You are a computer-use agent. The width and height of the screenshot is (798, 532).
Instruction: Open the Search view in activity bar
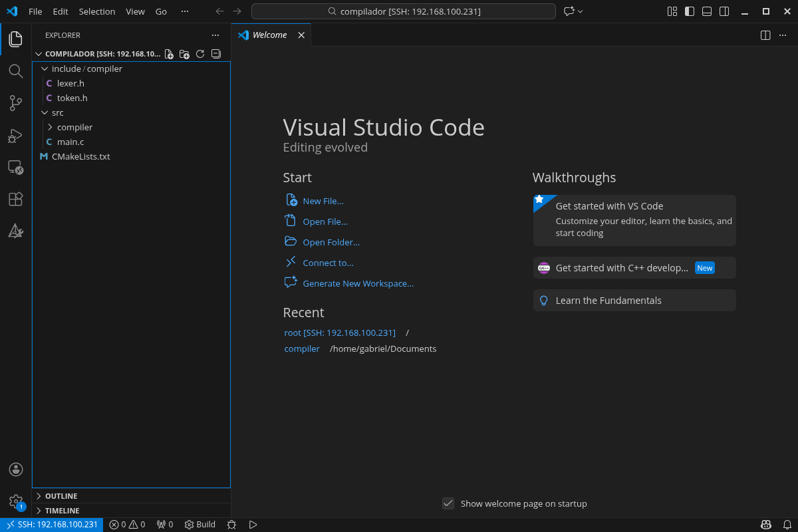[15, 70]
